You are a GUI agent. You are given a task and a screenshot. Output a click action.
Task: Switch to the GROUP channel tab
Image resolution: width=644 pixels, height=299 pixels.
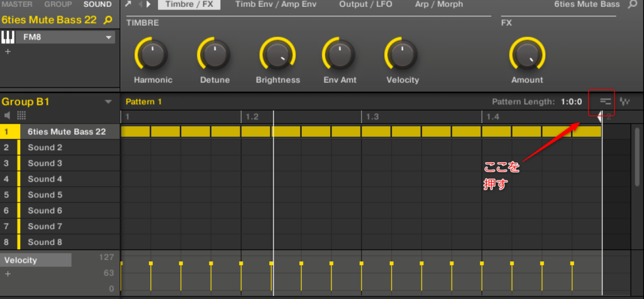(x=57, y=4)
